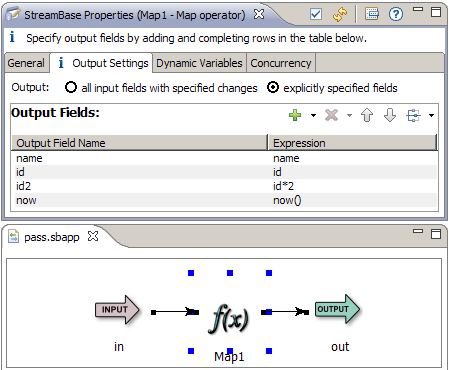The height and width of the screenshot is (370, 449).
Task: Open the Dynamic Variables tab
Action: (199, 63)
